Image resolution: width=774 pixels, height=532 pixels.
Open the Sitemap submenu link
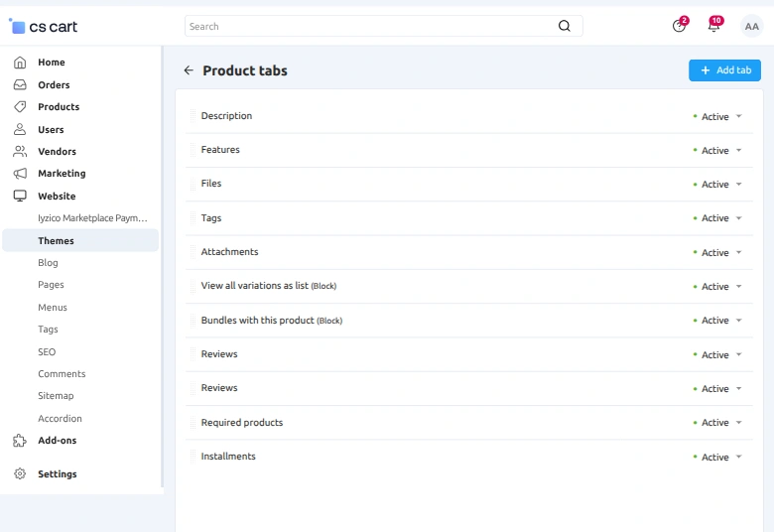56,396
